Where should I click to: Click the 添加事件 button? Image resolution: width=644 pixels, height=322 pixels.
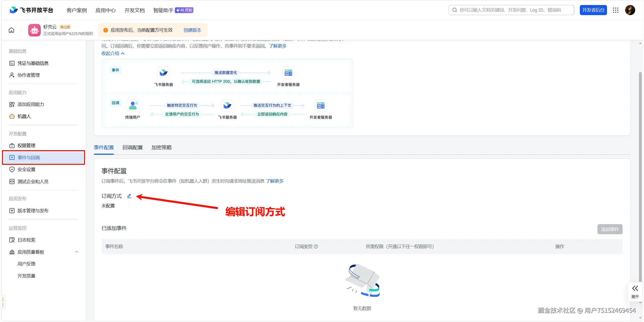pyautogui.click(x=610, y=229)
